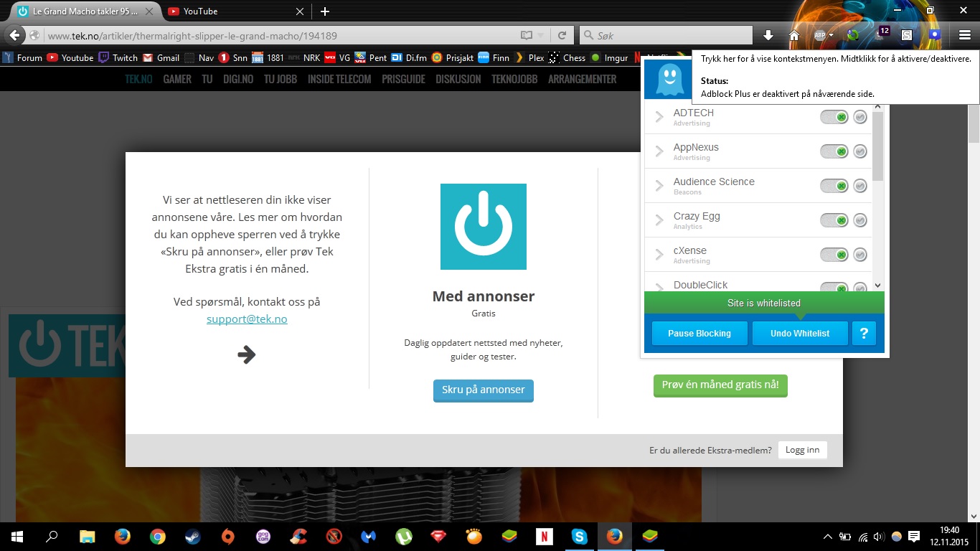This screenshot has width=980, height=551.
Task: Open the GAMER section in site menu
Action: click(x=177, y=79)
